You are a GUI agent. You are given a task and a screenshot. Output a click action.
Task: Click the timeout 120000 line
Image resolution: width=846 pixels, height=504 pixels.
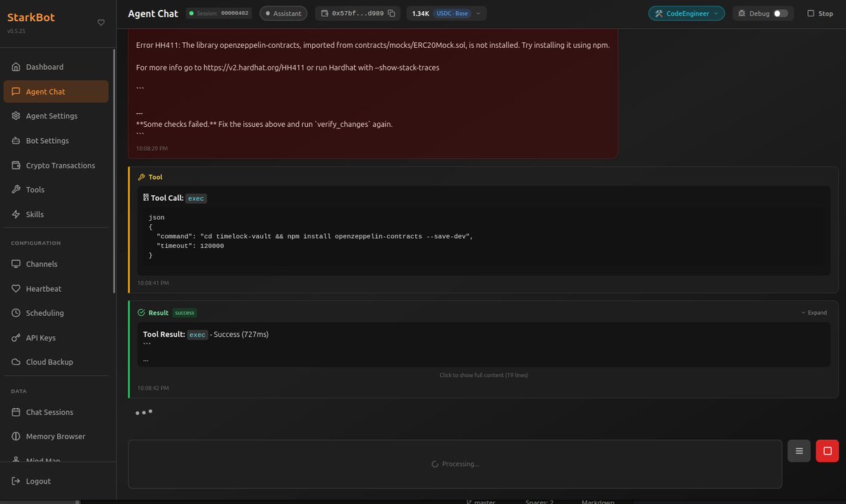point(190,246)
